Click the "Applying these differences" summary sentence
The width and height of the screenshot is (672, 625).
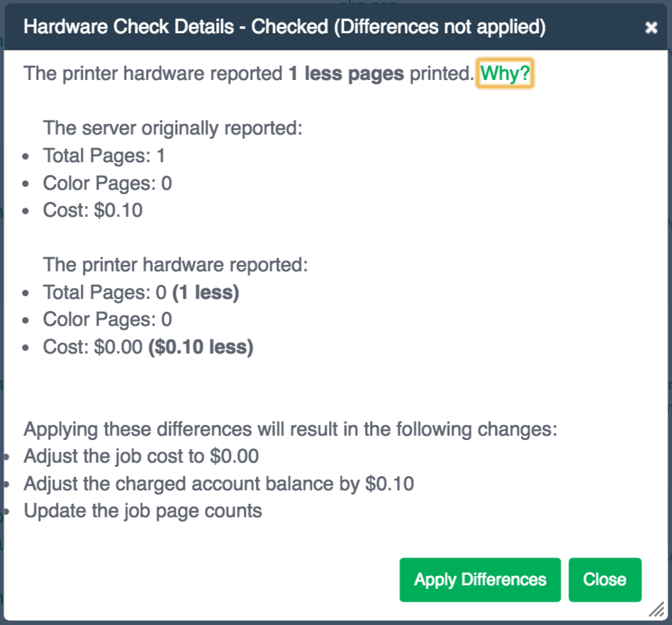290,429
